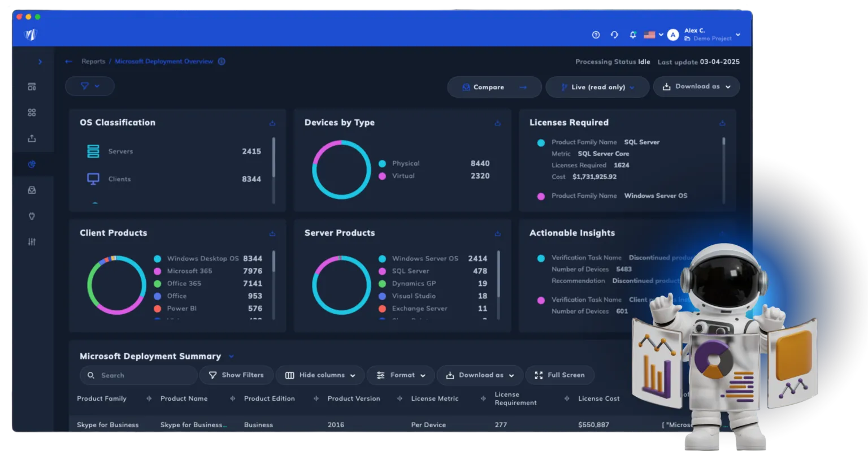Expand Microsoft Deployment Summary title dropdown

coord(231,357)
